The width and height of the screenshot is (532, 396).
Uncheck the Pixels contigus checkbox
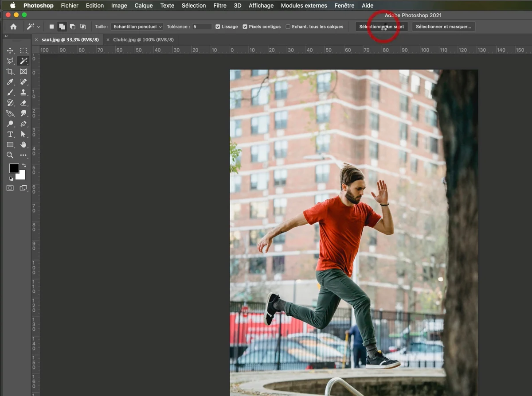pyautogui.click(x=245, y=27)
